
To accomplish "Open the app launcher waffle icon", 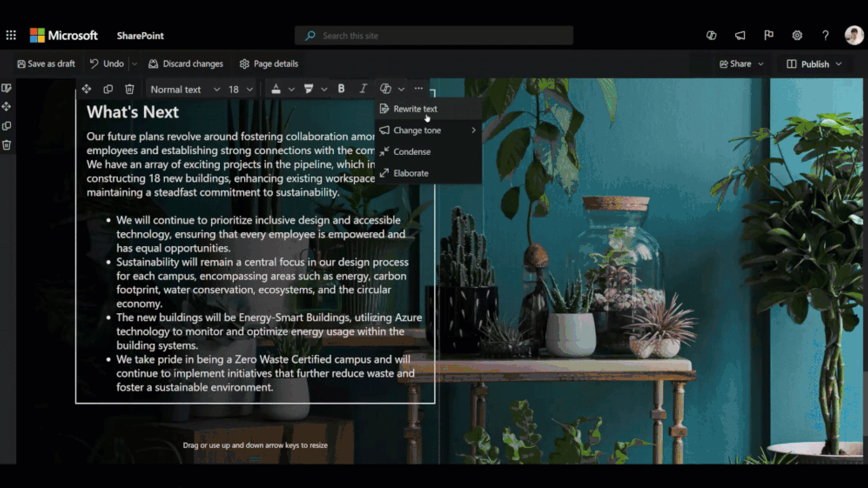I will click(x=11, y=35).
